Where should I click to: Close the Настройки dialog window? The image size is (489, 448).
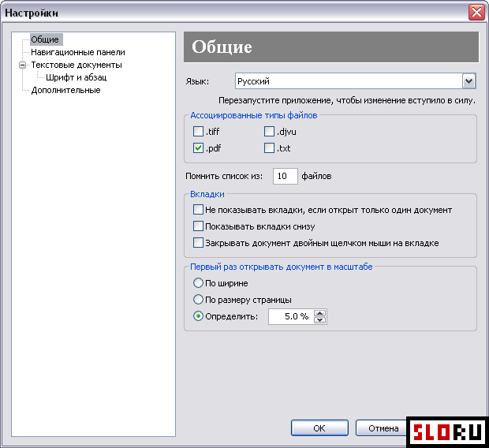[x=476, y=13]
